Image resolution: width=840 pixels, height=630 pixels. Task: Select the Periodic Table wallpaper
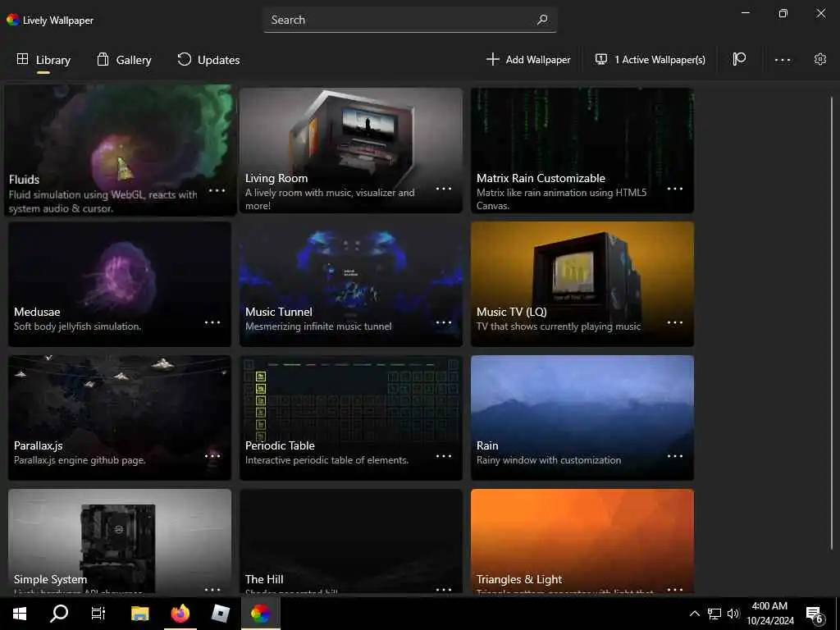pyautogui.click(x=351, y=418)
